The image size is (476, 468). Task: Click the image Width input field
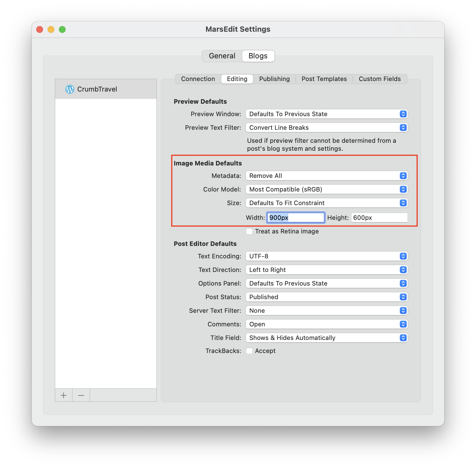[295, 218]
